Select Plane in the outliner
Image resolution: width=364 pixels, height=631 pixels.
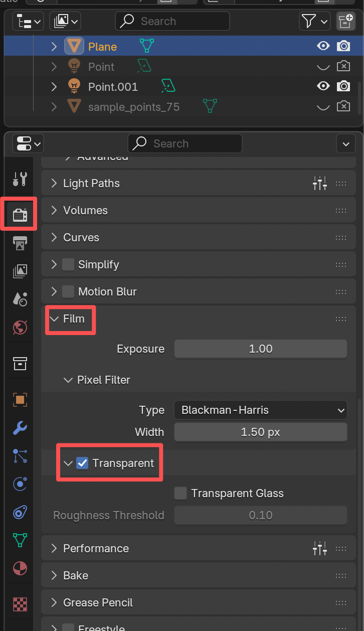pyautogui.click(x=103, y=47)
